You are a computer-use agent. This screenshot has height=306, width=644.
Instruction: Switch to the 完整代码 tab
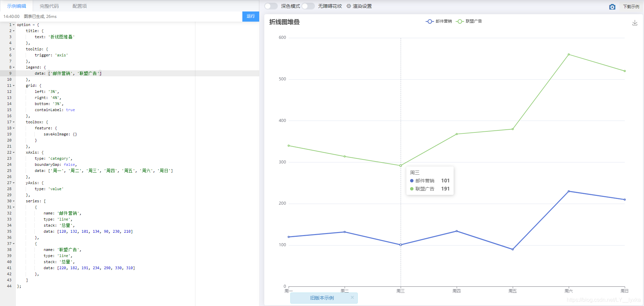[x=49, y=6]
